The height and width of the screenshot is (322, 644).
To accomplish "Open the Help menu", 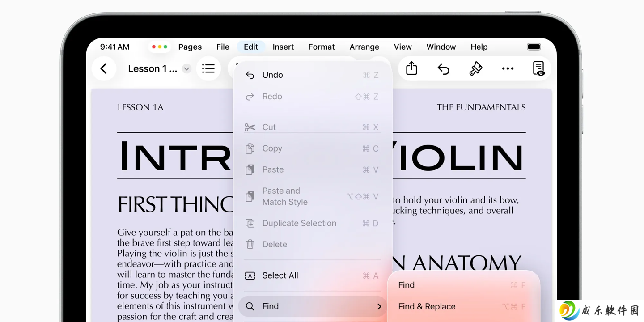I will pyautogui.click(x=479, y=47).
